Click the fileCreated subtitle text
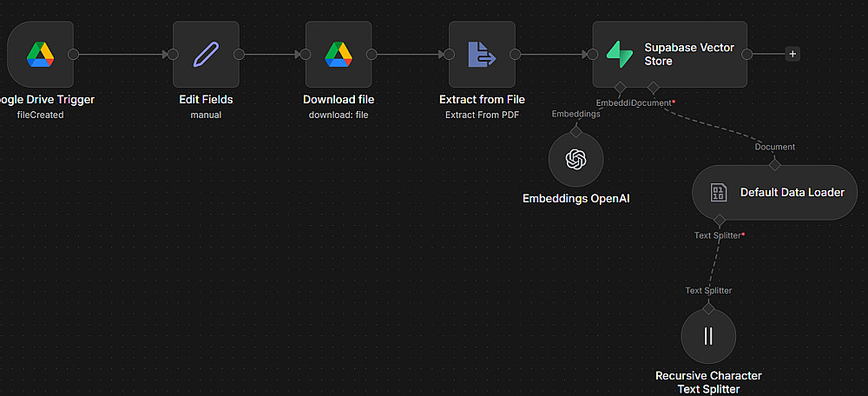Image resolution: width=868 pixels, height=396 pixels. (x=40, y=115)
